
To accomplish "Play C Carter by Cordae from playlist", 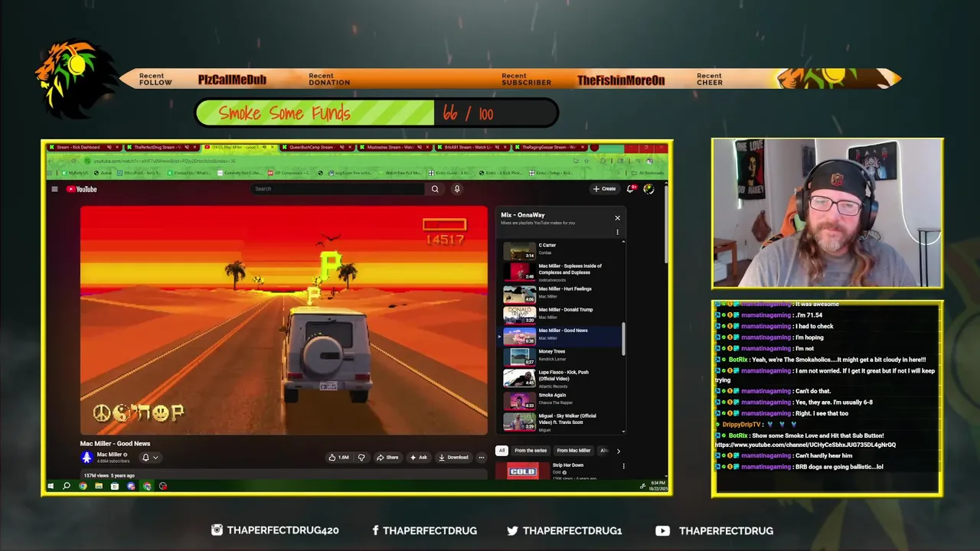I will pos(563,249).
